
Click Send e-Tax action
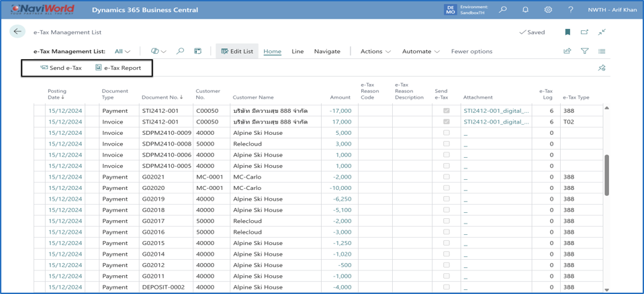[61, 68]
